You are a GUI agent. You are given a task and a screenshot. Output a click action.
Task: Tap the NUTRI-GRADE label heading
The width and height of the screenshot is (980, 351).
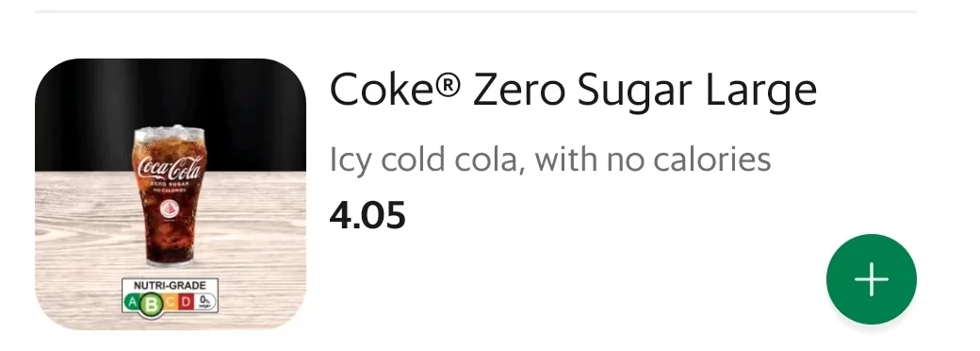[170, 286]
